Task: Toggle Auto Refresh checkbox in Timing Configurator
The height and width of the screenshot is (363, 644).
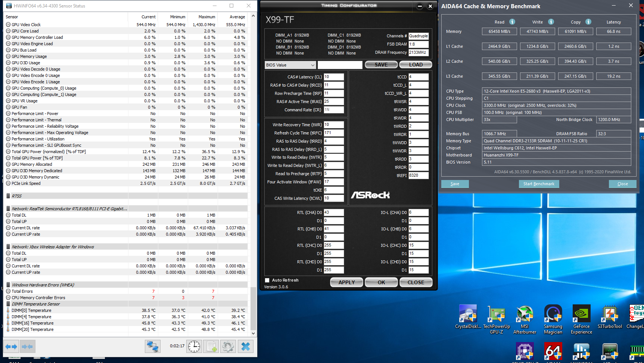Action: click(267, 280)
